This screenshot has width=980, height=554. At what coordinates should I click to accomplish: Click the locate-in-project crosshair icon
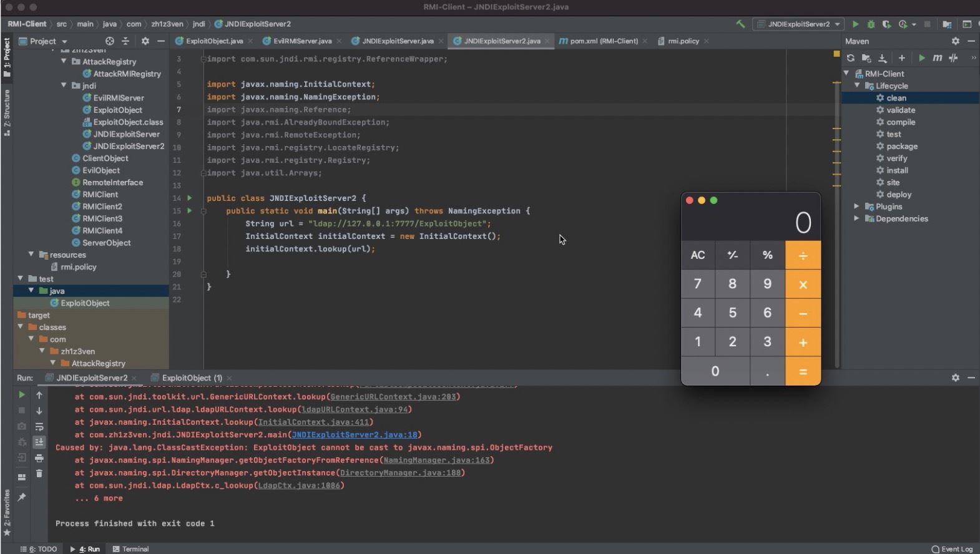pyautogui.click(x=110, y=41)
